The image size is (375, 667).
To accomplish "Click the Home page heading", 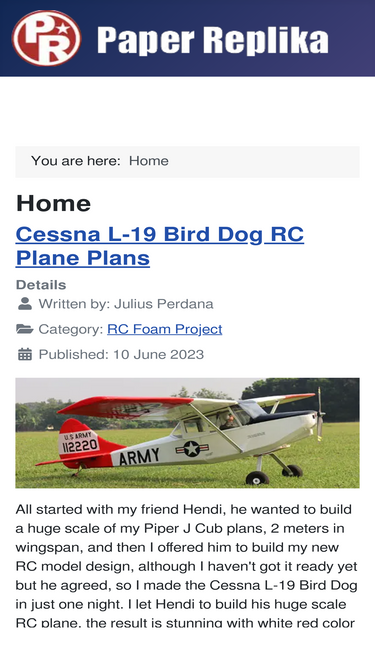I will click(54, 203).
